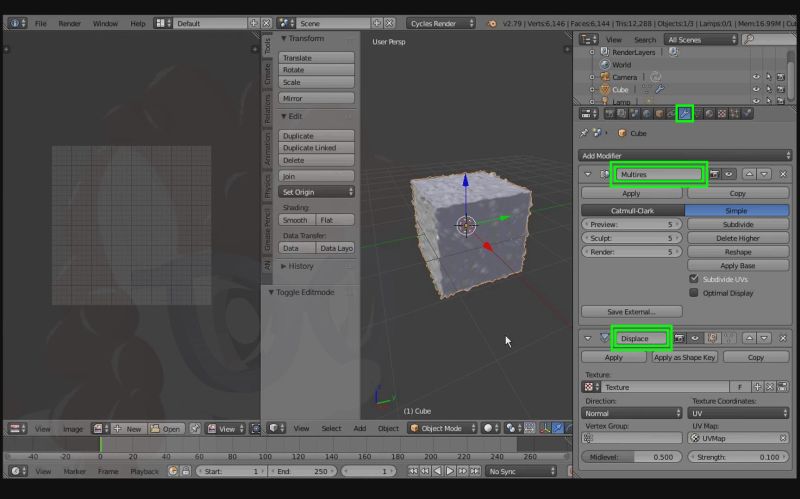This screenshot has height=499, width=800.
Task: Click the Translate button in the Transform panel
Action: coord(316,58)
